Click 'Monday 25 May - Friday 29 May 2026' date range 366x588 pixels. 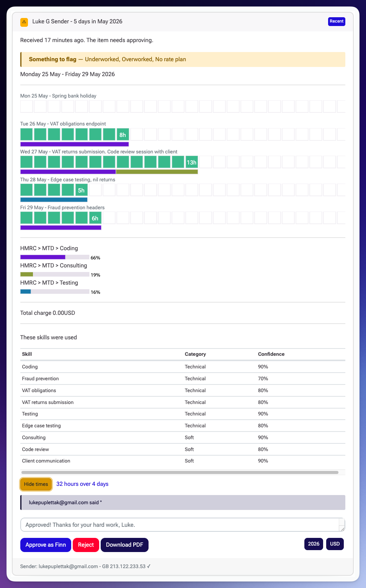(x=67, y=74)
